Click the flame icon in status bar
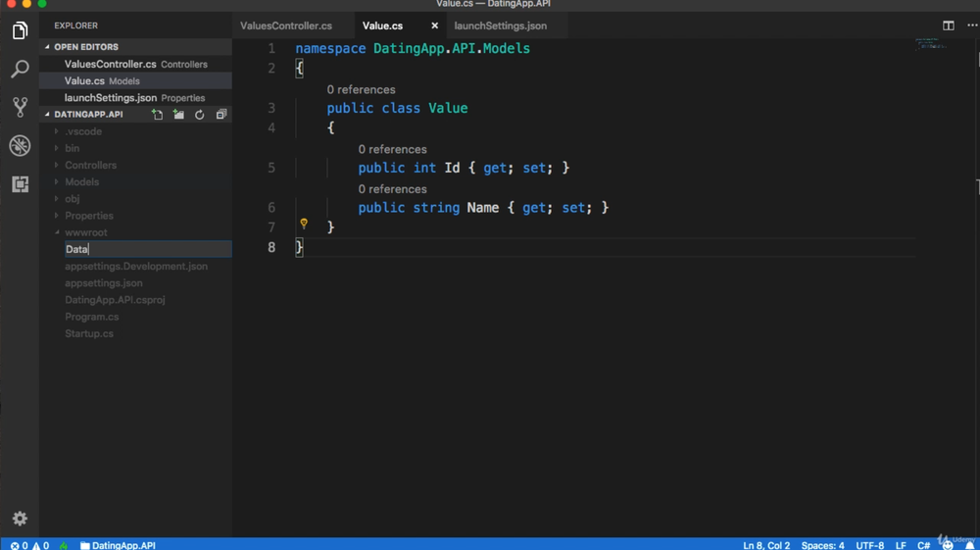This screenshot has height=550, width=980. click(64, 545)
